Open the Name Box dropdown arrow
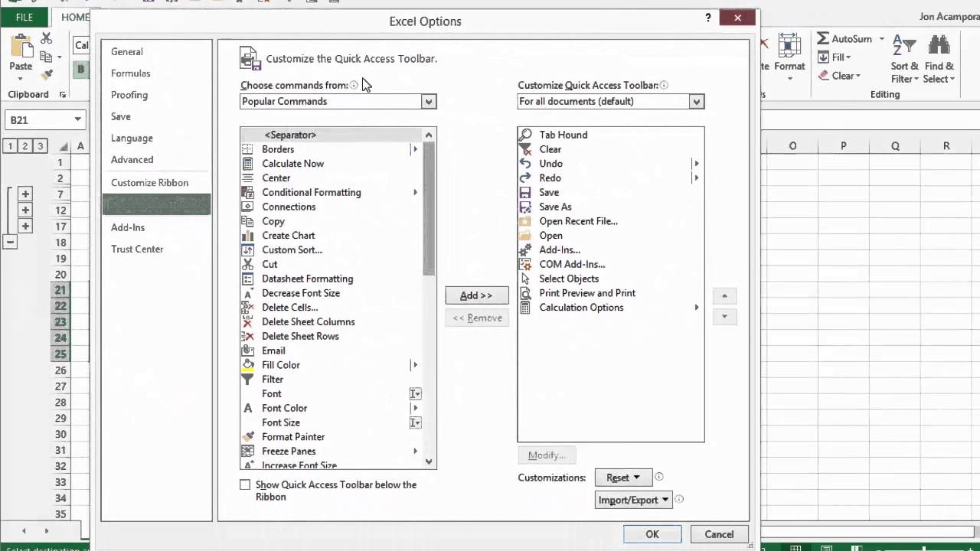The image size is (980, 551). 78,119
